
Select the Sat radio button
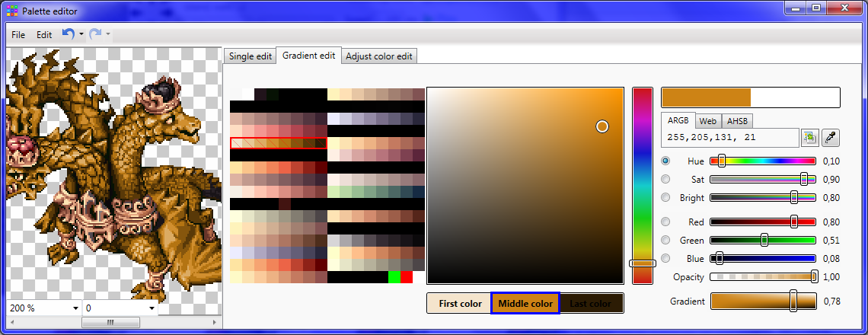665,180
